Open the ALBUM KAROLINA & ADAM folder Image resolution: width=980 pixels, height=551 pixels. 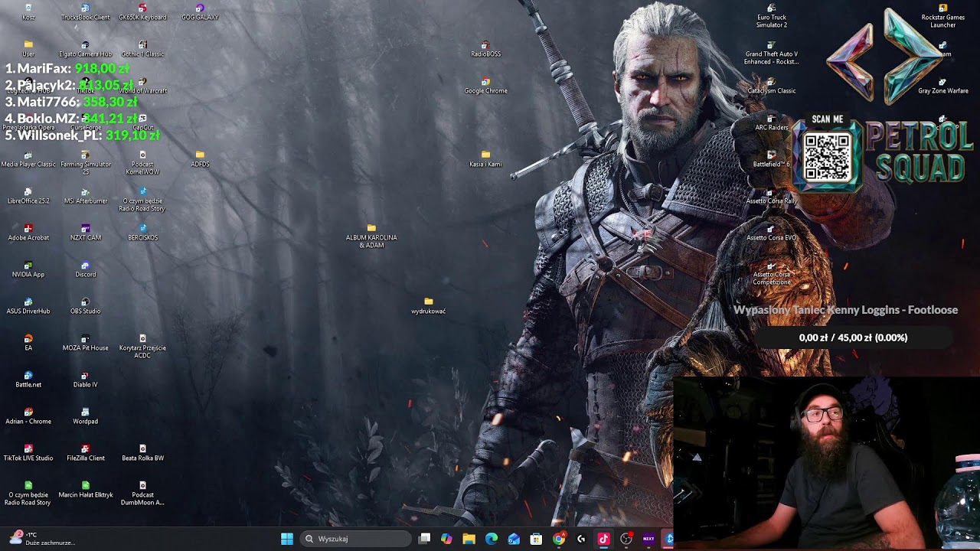[x=371, y=236]
